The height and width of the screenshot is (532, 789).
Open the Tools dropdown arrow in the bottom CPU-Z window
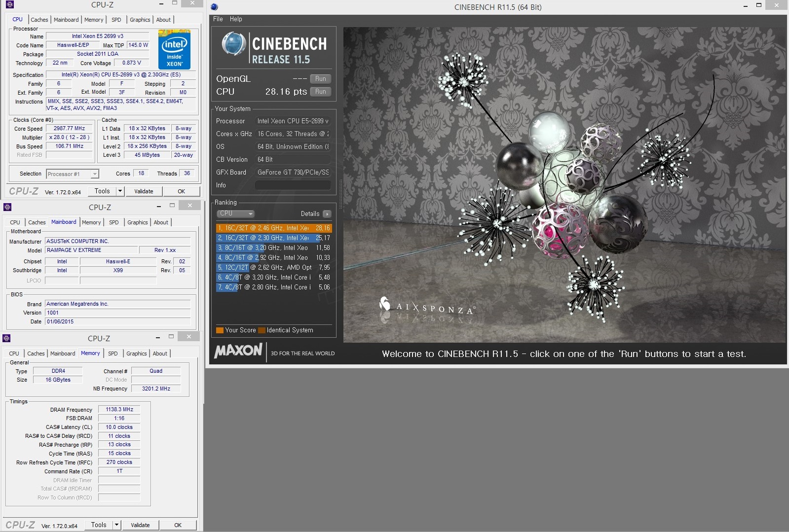pos(116,525)
